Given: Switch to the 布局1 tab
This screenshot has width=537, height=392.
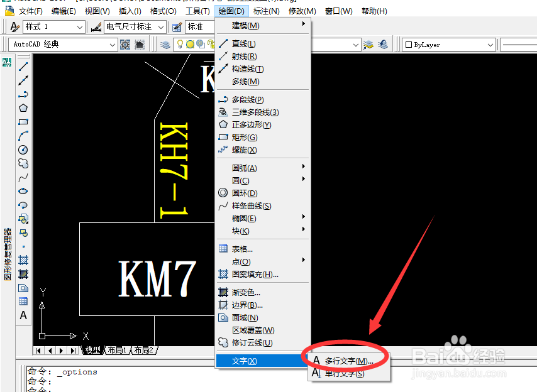Looking at the screenshot, I should 118,351.
